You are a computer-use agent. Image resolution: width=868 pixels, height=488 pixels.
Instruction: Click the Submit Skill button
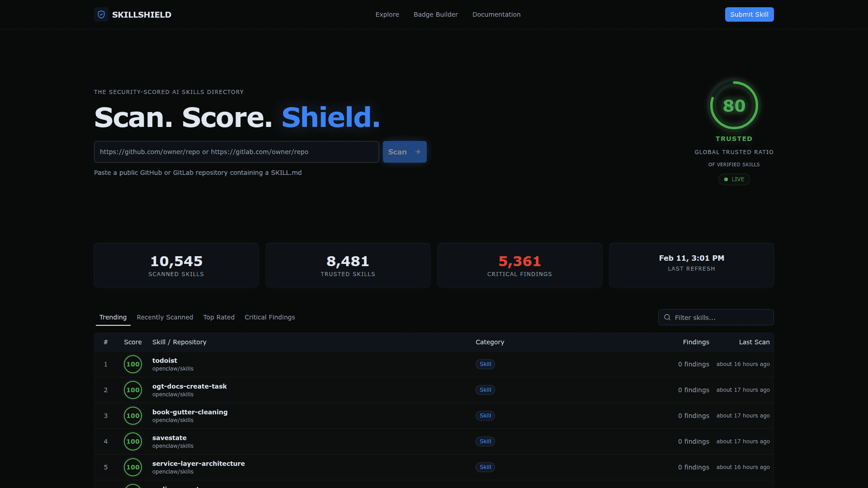click(749, 14)
